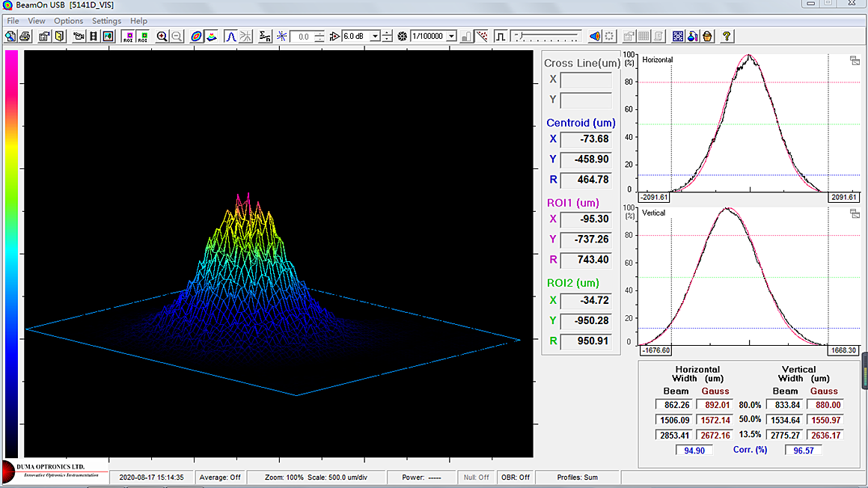Open the Settings menu
This screenshot has width=868, height=488.
(106, 21)
